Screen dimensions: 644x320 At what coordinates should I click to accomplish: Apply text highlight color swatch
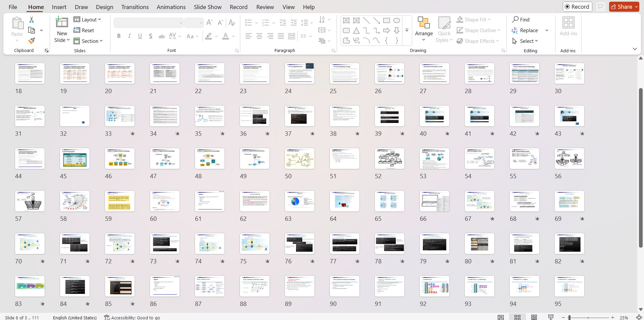(x=208, y=36)
